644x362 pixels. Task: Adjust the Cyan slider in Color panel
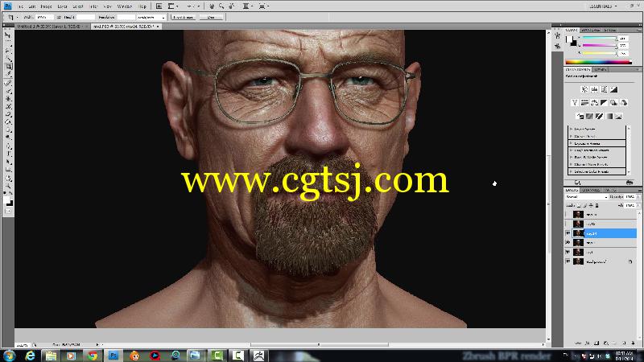(600, 38)
